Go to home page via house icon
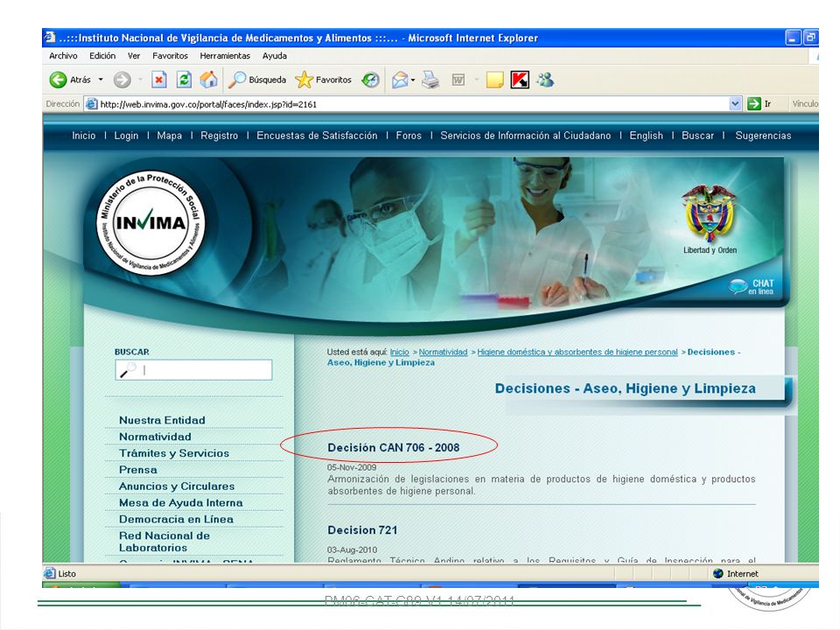Screen dimensions: 840x630 click(x=209, y=80)
